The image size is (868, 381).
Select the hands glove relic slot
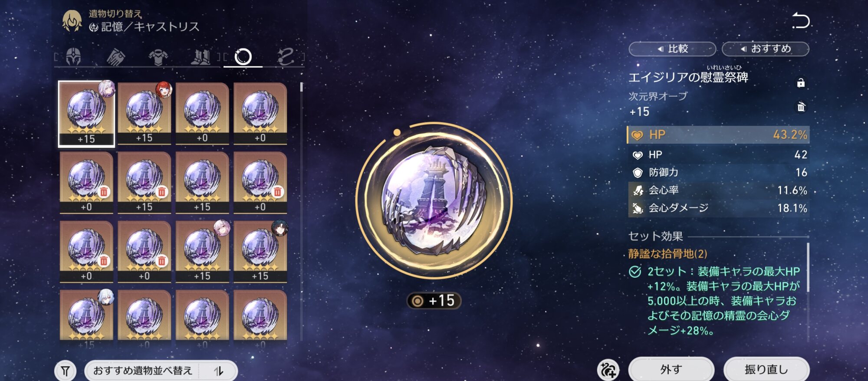pos(116,57)
